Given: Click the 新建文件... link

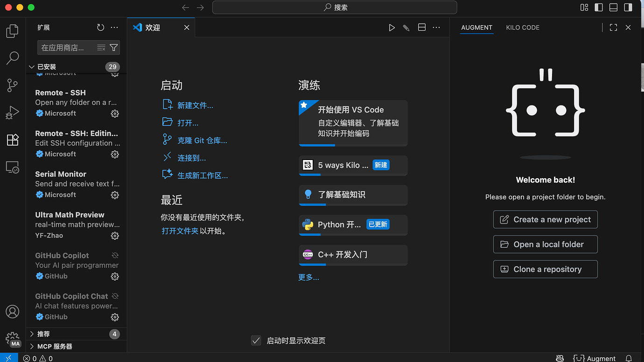Looking at the screenshot, I should tap(195, 105).
